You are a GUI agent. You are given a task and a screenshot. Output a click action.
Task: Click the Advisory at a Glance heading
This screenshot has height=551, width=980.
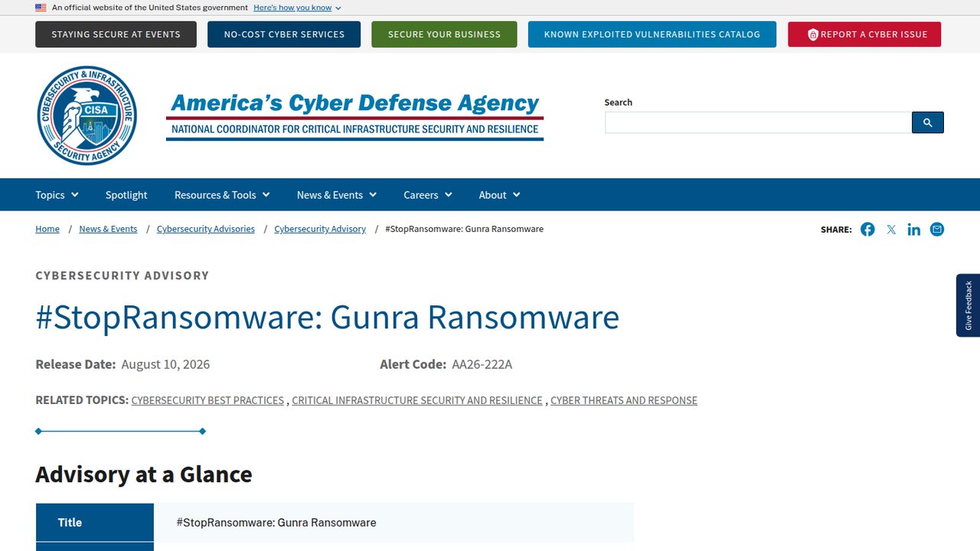pos(144,474)
